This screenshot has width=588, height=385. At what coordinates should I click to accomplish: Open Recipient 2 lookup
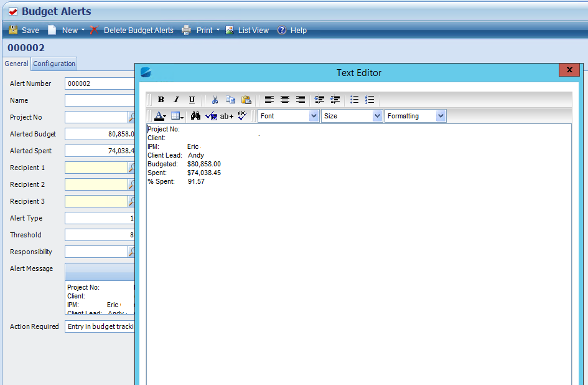coord(132,184)
